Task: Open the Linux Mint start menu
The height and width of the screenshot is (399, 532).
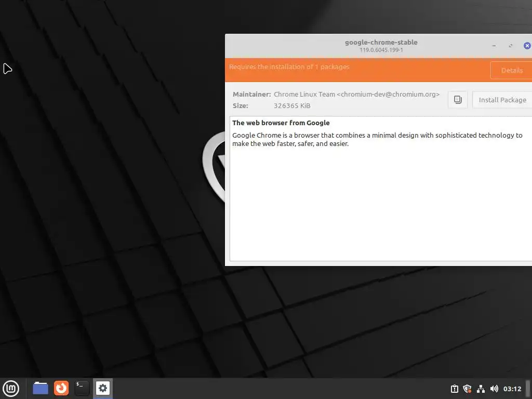Action: pyautogui.click(x=11, y=389)
